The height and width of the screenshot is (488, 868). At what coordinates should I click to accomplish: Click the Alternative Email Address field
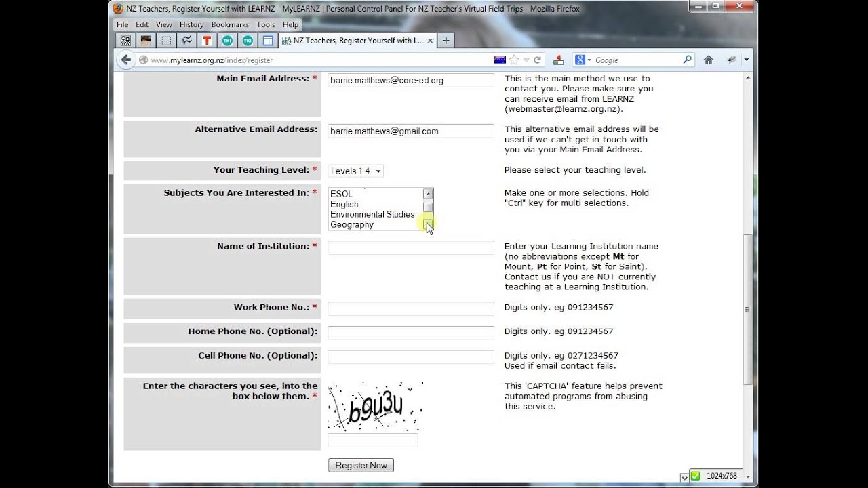tap(411, 131)
